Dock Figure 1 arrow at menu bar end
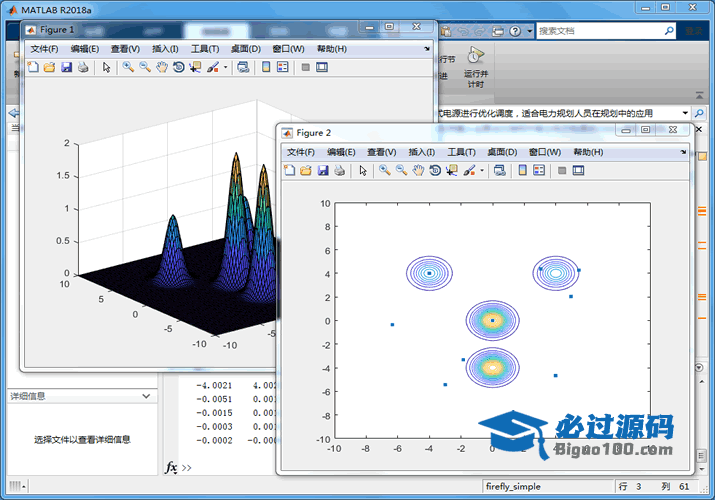 click(x=427, y=49)
